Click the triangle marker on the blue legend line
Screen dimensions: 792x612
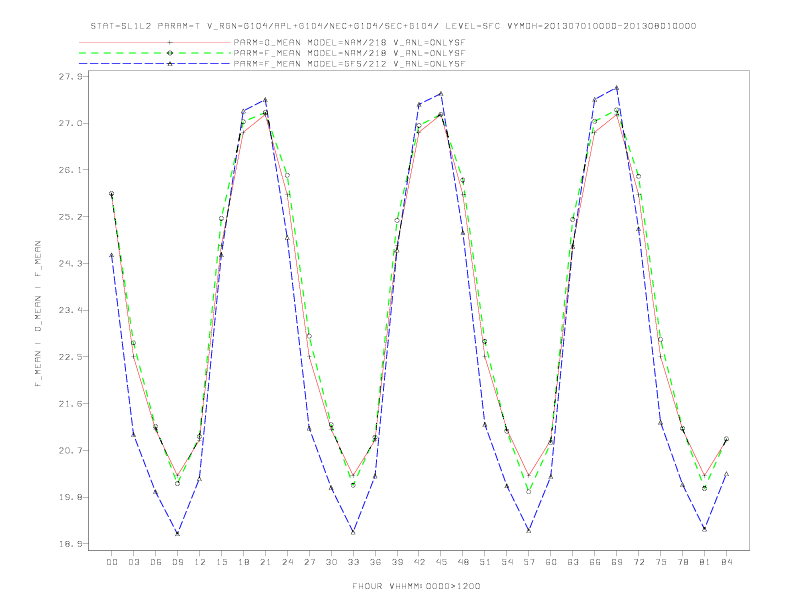click(170, 64)
